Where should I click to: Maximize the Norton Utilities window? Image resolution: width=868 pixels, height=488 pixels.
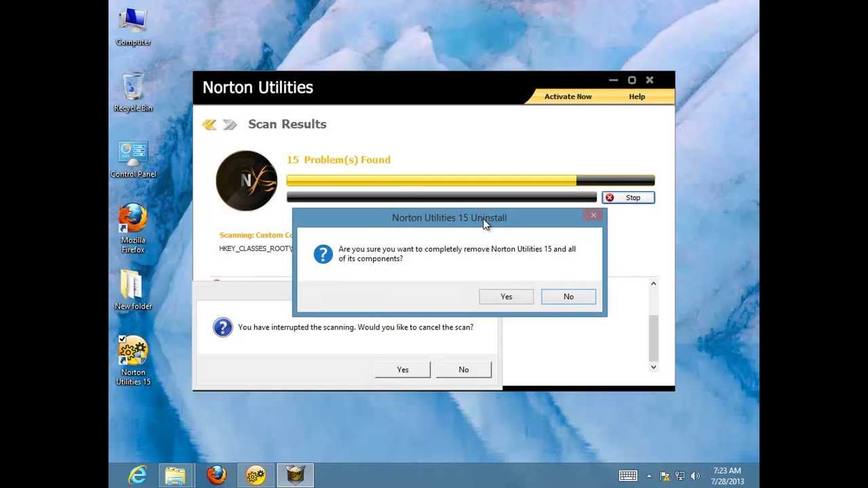[632, 80]
